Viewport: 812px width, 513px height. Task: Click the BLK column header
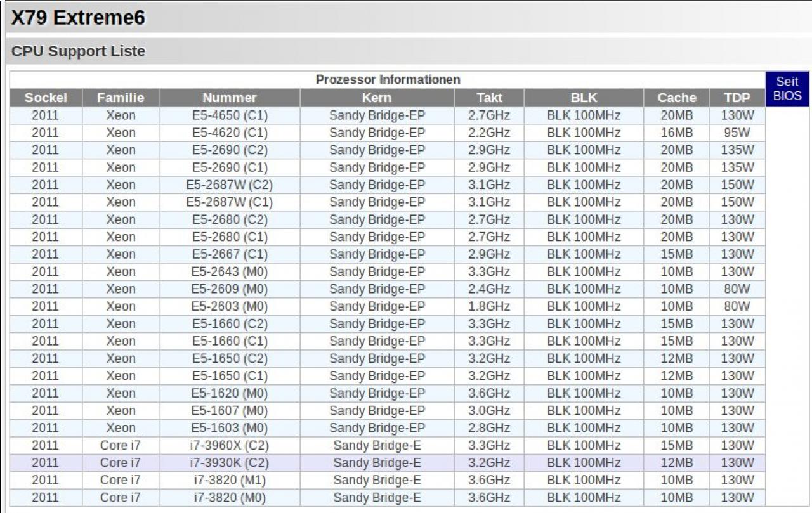[584, 98]
